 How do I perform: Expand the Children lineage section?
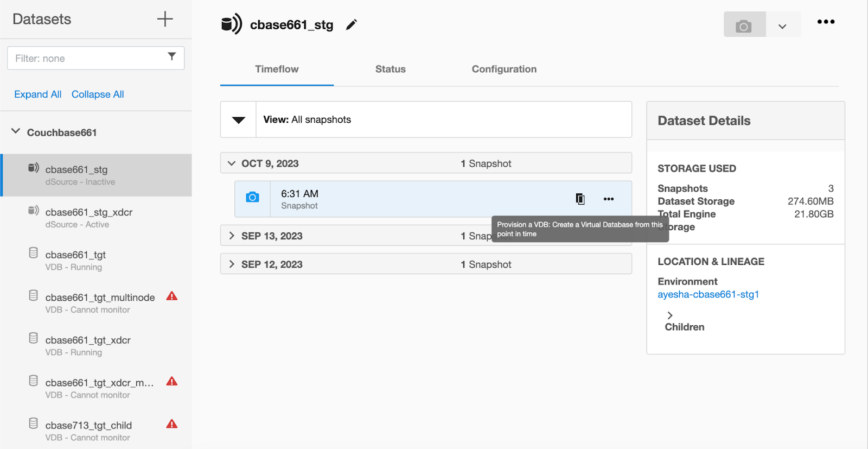point(670,315)
